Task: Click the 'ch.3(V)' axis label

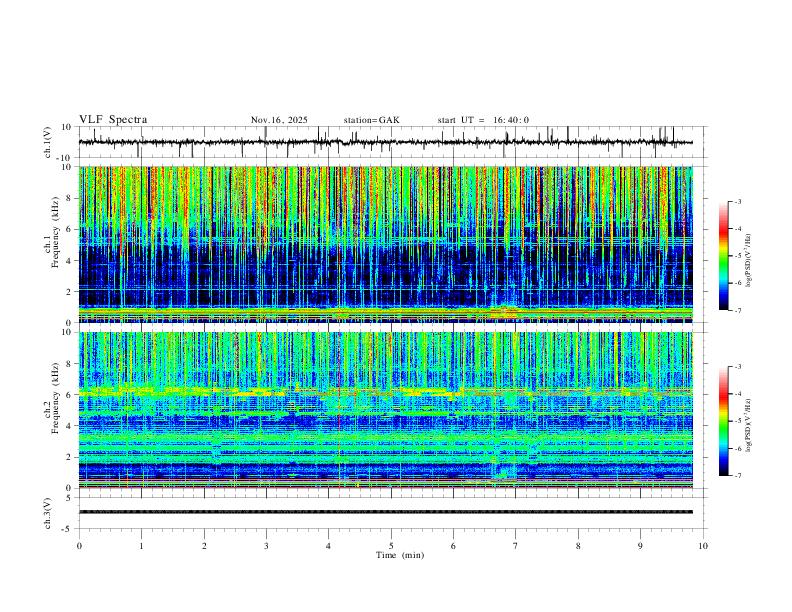Action: (x=48, y=513)
